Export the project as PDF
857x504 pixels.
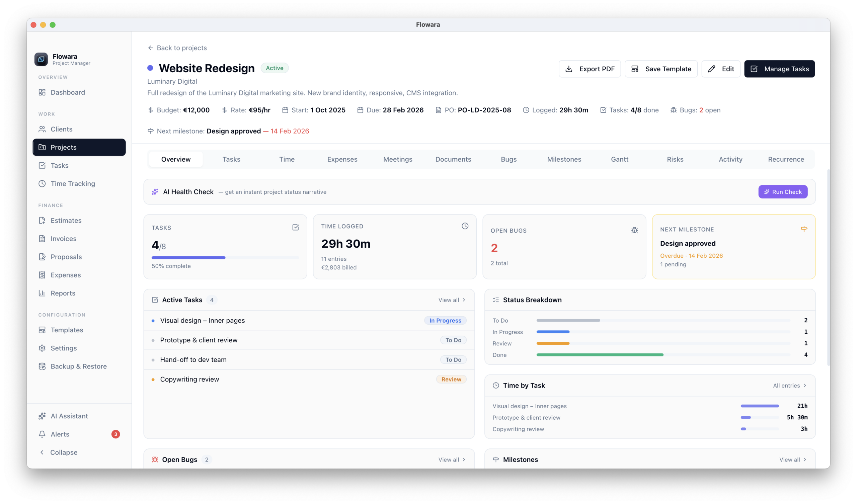coord(590,69)
